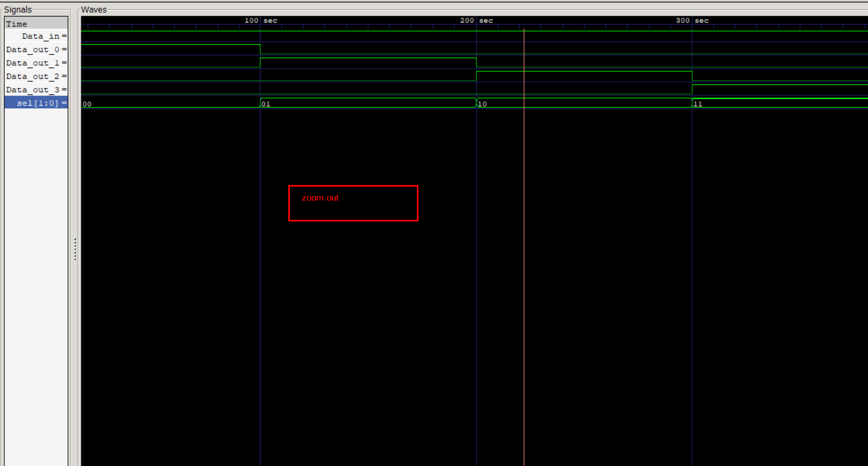The height and width of the screenshot is (466, 868).
Task: Click the red primary cursor marker line
Action: click(524, 247)
